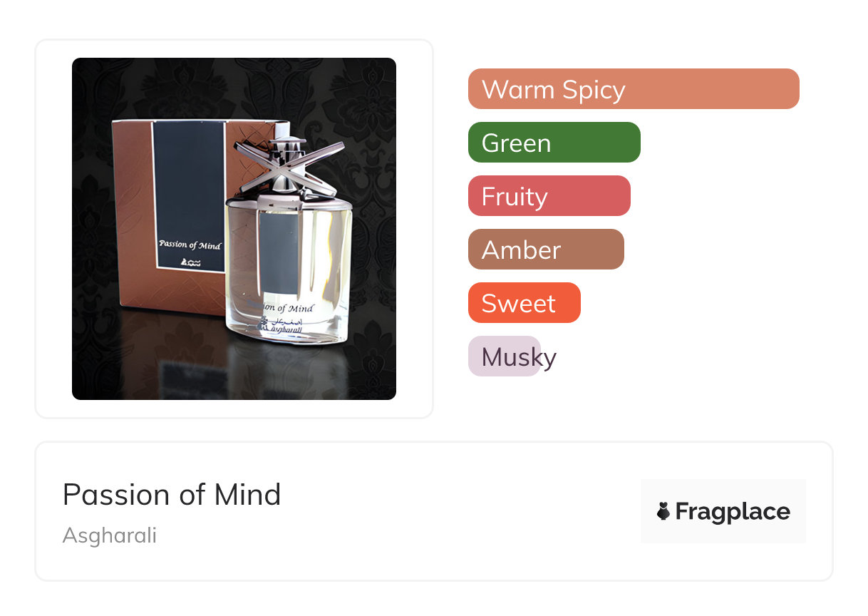Viewport: 868px width, 616px height.
Task: Click the perfume product photo thumbnail
Action: (x=234, y=229)
